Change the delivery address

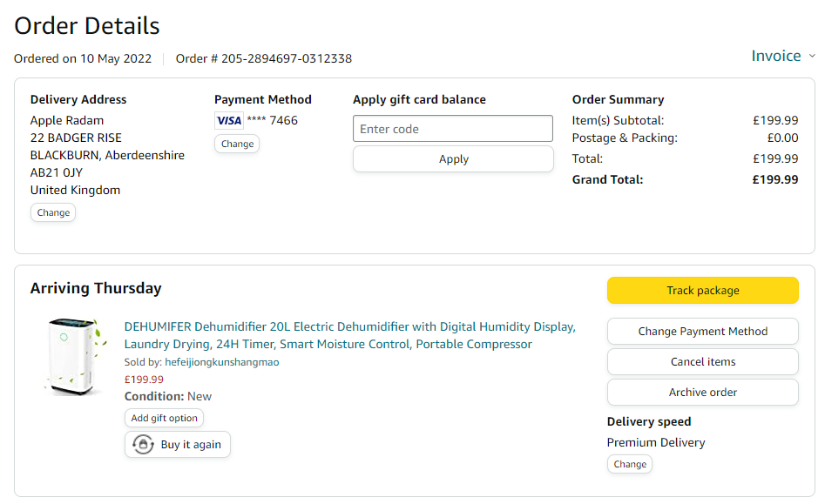pos(53,212)
